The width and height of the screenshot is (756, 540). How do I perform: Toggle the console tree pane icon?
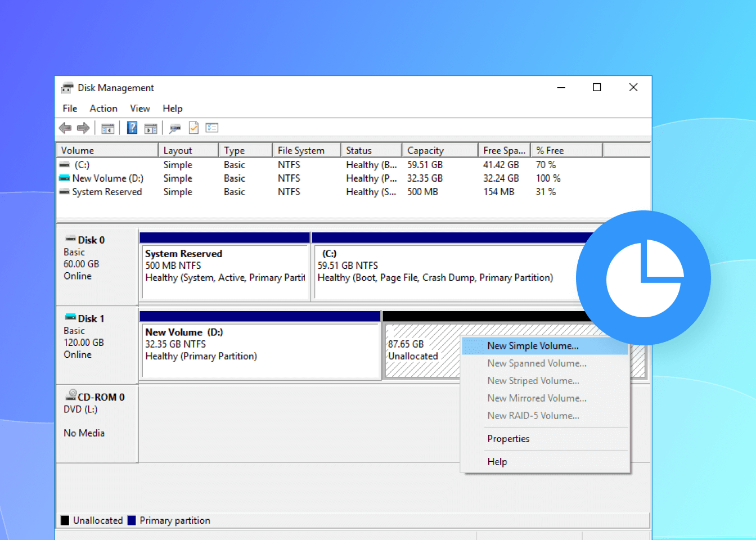[x=108, y=128]
